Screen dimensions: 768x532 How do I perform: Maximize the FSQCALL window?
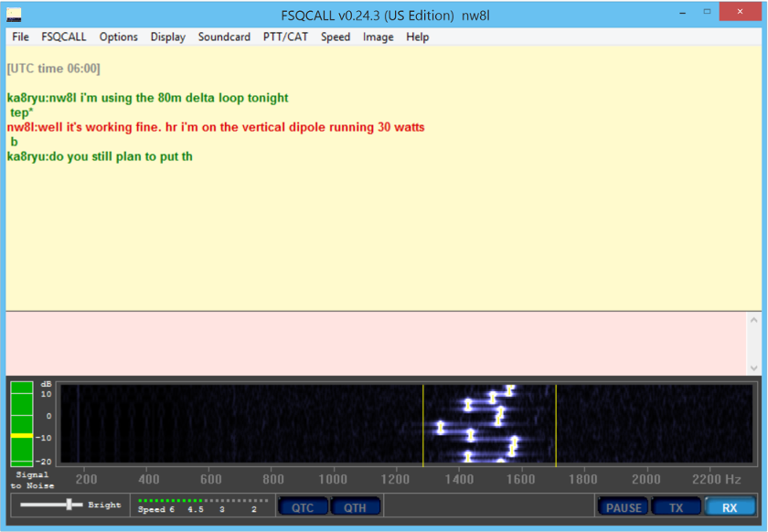click(707, 12)
